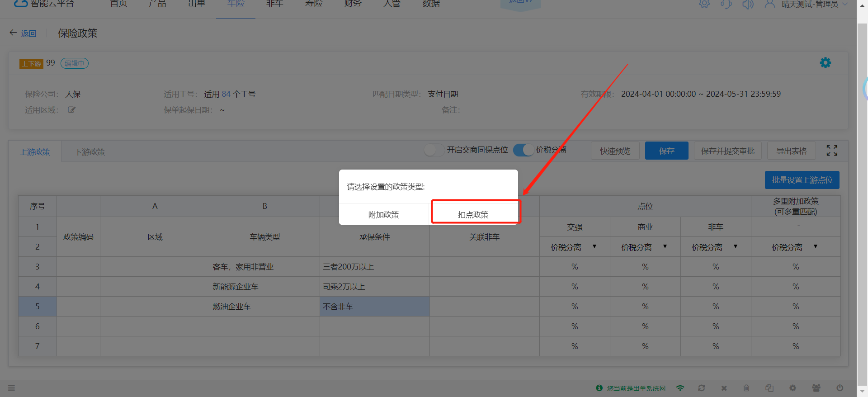Click the X icon in the bottom bar

pos(724,388)
